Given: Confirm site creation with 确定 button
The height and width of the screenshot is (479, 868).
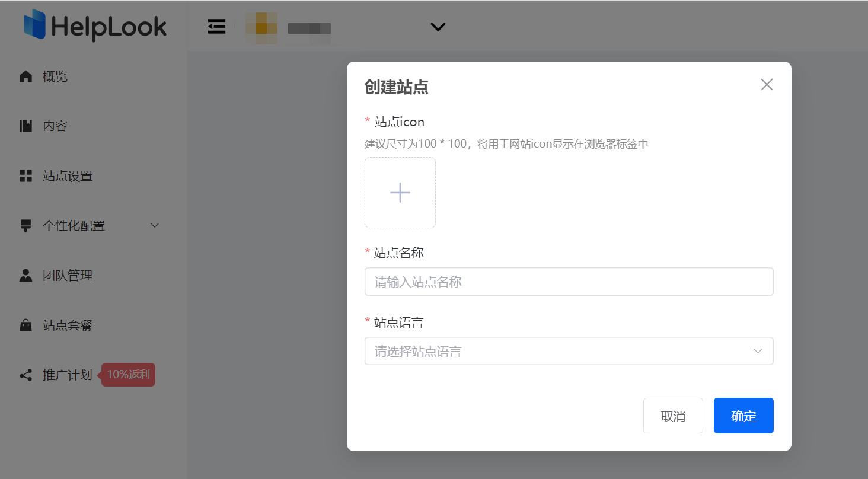Looking at the screenshot, I should [x=743, y=416].
